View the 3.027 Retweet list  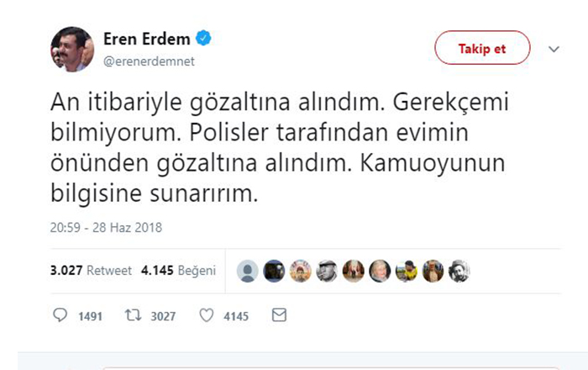click(79, 271)
